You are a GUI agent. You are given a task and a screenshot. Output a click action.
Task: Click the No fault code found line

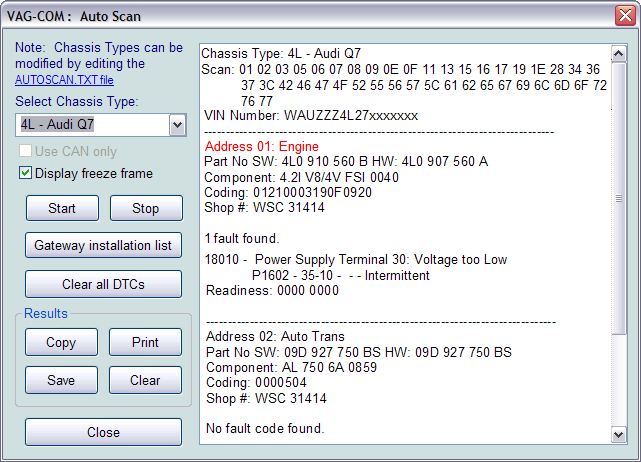265,428
